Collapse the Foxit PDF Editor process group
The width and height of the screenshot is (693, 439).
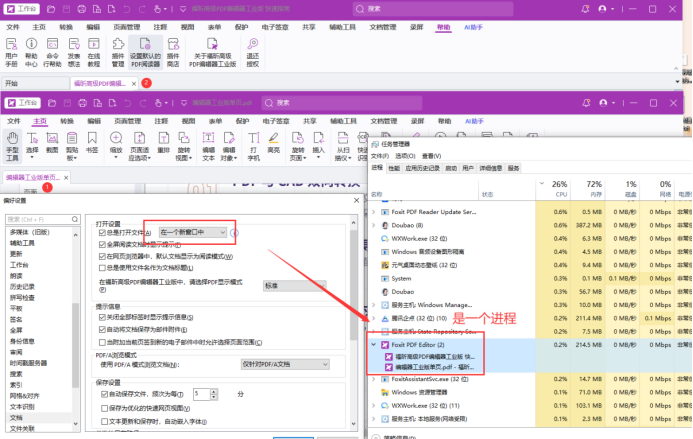374,344
